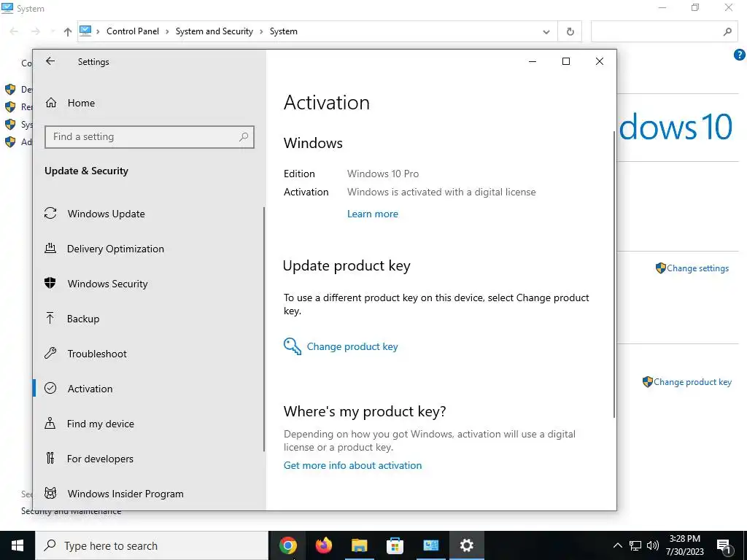Click the Settings sidebar scrollbar
The image size is (747, 560).
click(264, 329)
